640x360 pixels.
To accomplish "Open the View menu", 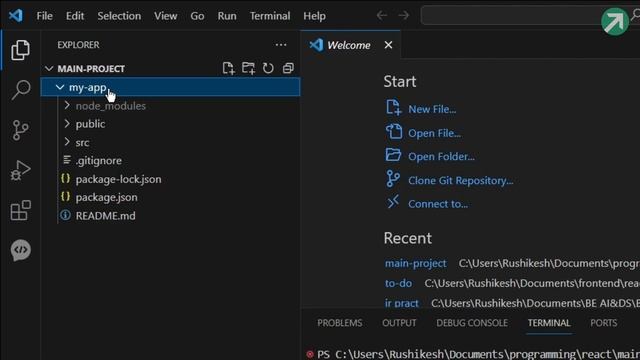I will [x=165, y=16].
